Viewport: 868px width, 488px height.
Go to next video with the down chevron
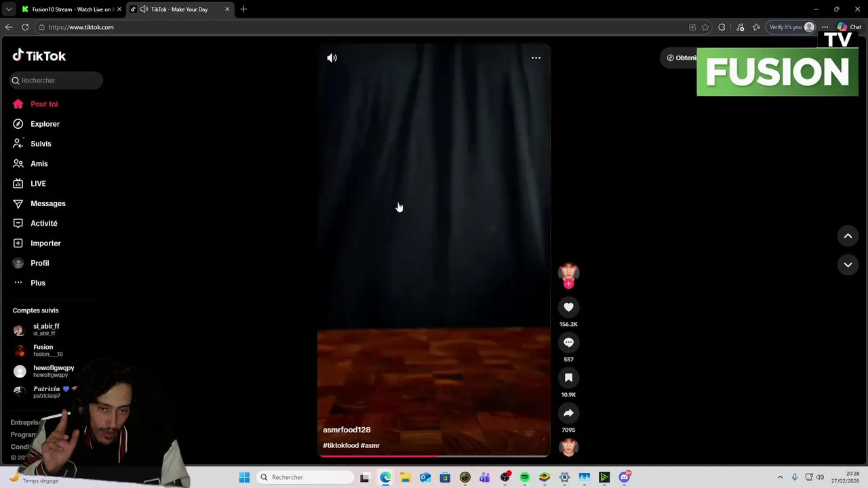[x=848, y=265]
